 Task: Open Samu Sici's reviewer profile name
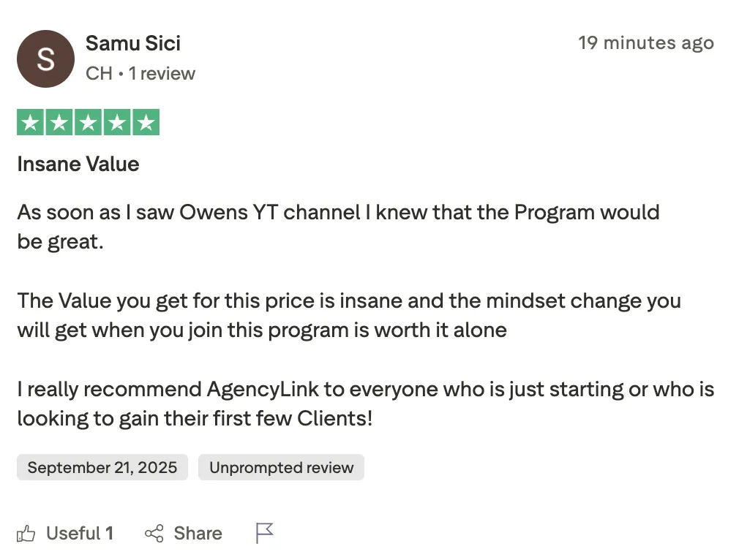133,43
